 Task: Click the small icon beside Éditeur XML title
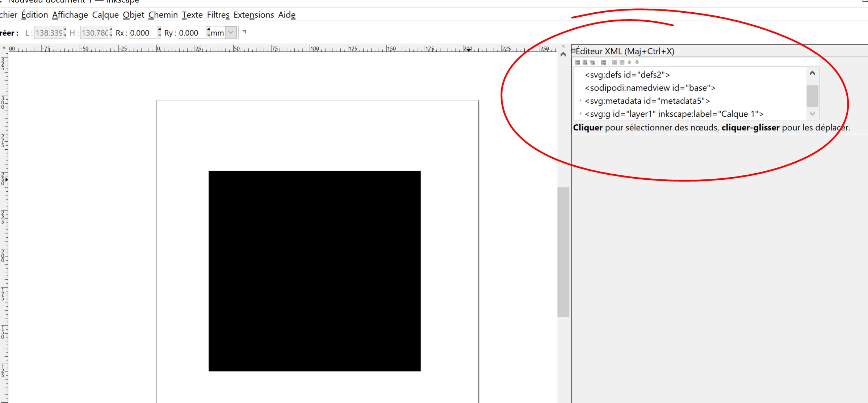(x=574, y=51)
